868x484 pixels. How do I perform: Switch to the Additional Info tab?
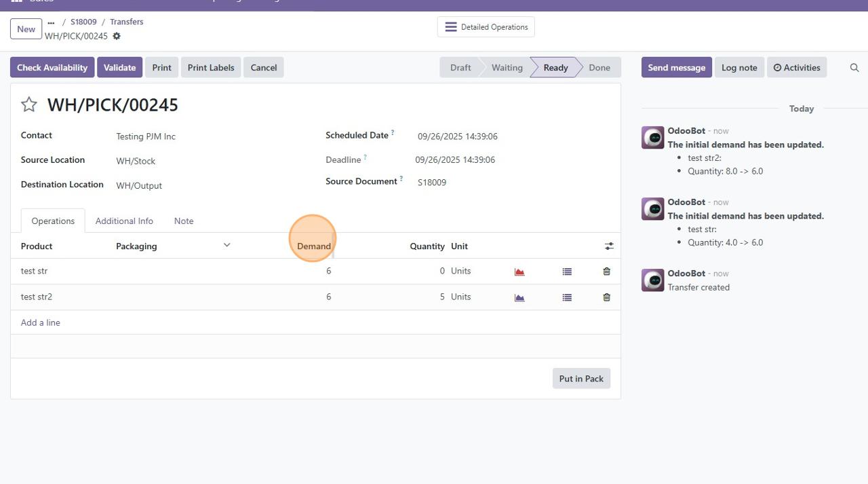(124, 221)
